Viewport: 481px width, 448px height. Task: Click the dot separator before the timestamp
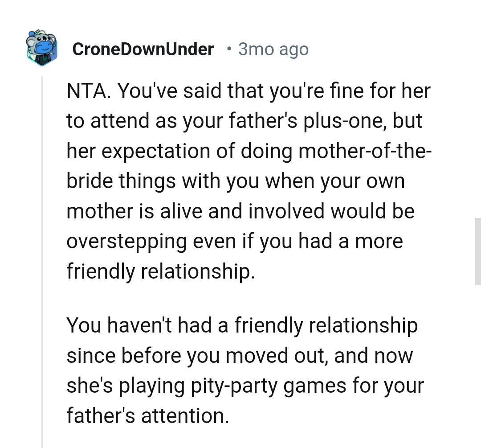(x=228, y=48)
